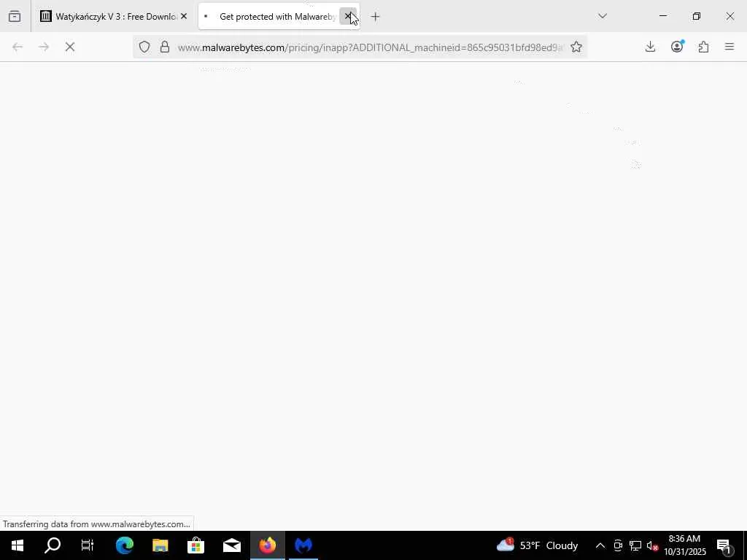Expand the list all tabs chevron

(x=602, y=16)
